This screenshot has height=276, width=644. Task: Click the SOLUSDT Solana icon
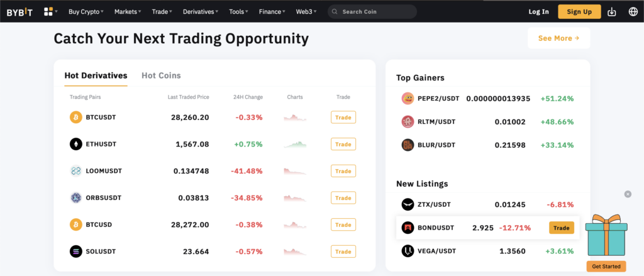click(75, 251)
